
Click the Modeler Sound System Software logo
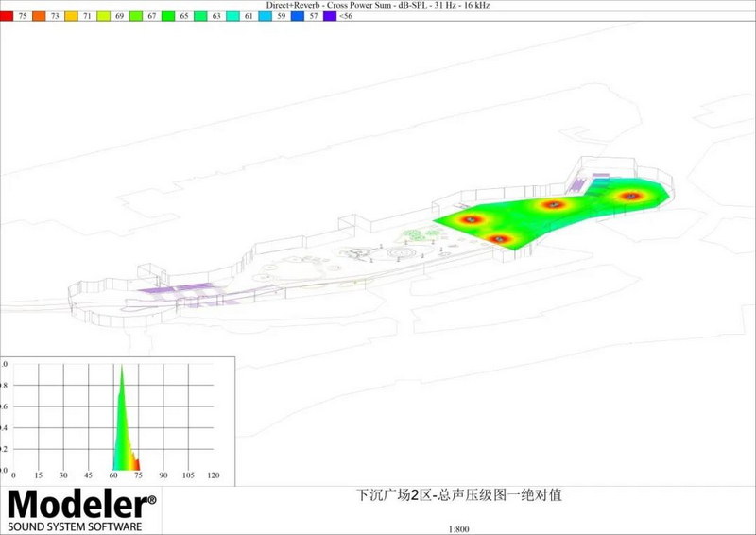pos(81,510)
